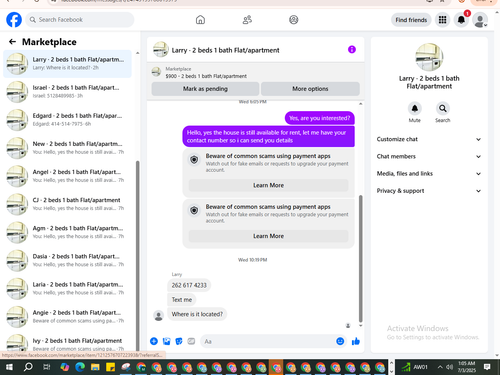Image resolution: width=500 pixels, height=375 pixels.
Task: Attach a photo with the image icon
Action: (166, 341)
